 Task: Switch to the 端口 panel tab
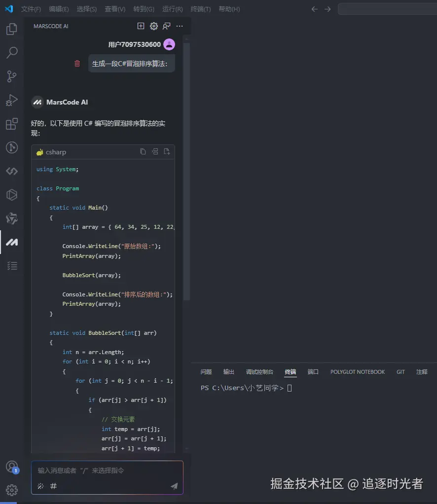tap(313, 372)
